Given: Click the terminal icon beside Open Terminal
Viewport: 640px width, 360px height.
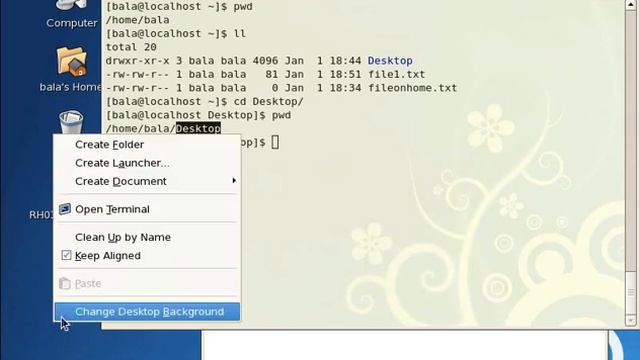Looking at the screenshot, I should point(65,209).
